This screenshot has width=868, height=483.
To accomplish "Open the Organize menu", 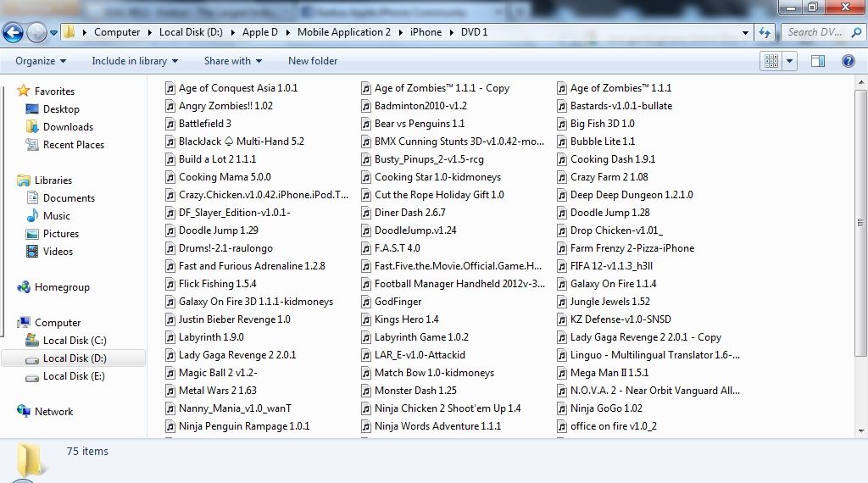I will (x=41, y=61).
